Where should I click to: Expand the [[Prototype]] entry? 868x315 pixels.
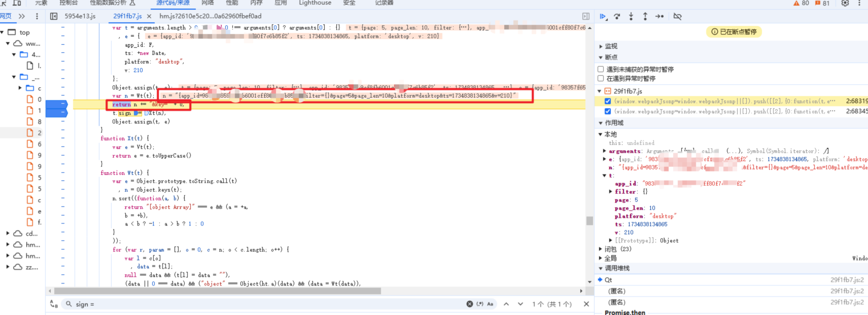pos(611,240)
